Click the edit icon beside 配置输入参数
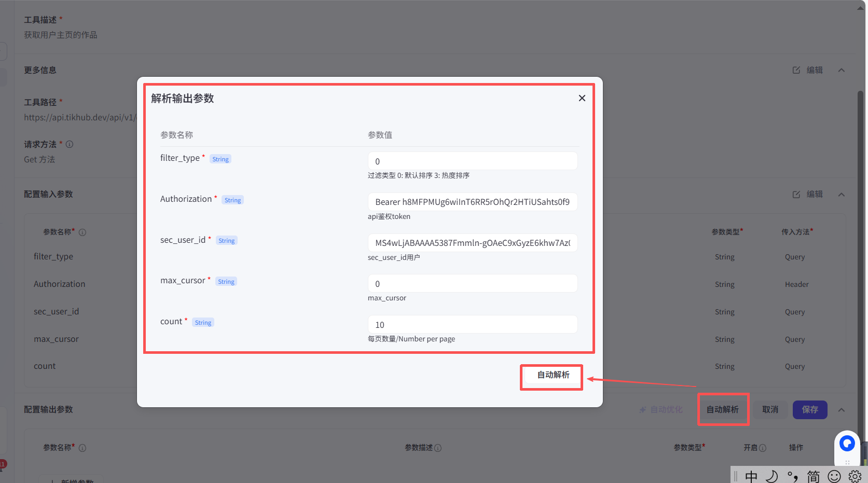 click(x=796, y=194)
